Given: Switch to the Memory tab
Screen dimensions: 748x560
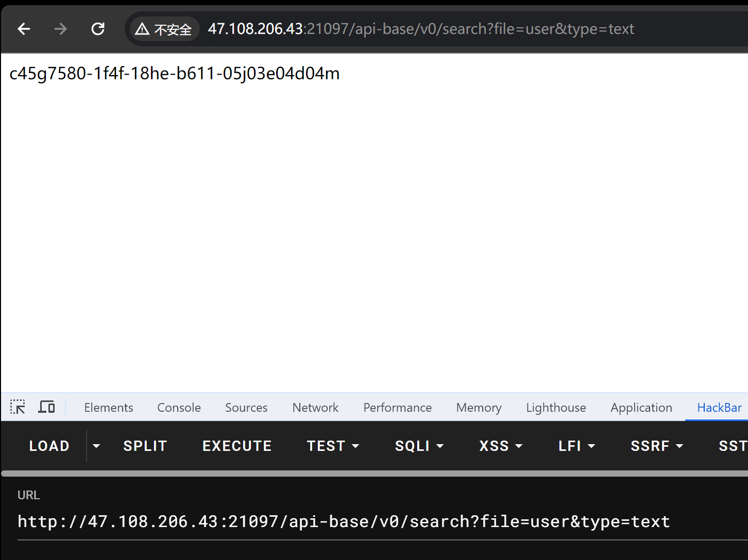Looking at the screenshot, I should [479, 408].
